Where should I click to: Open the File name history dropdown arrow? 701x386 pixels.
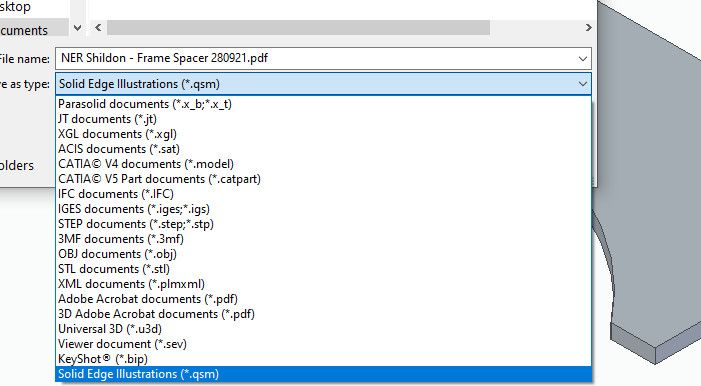pos(582,59)
